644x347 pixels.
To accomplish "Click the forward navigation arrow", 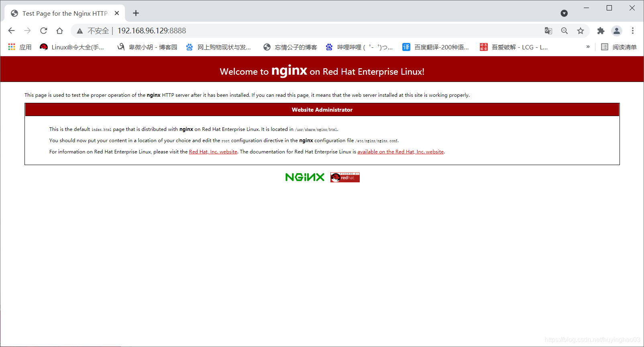I will coord(27,31).
